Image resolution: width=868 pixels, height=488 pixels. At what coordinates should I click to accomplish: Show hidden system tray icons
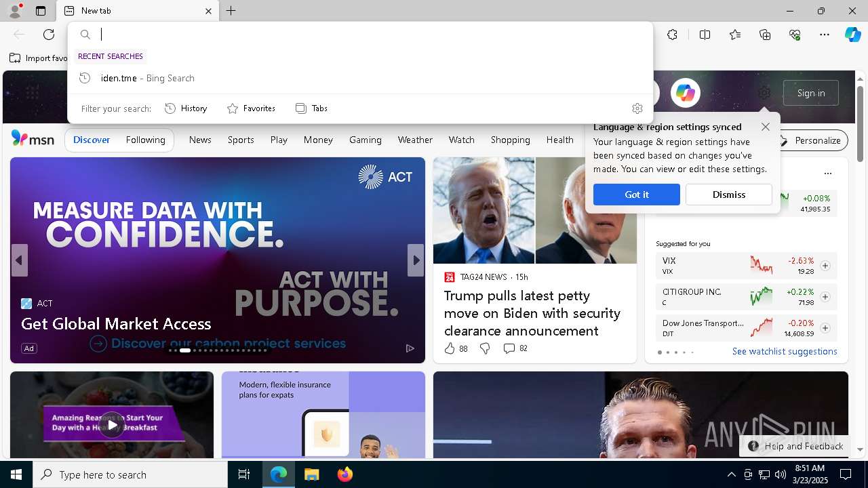click(731, 474)
